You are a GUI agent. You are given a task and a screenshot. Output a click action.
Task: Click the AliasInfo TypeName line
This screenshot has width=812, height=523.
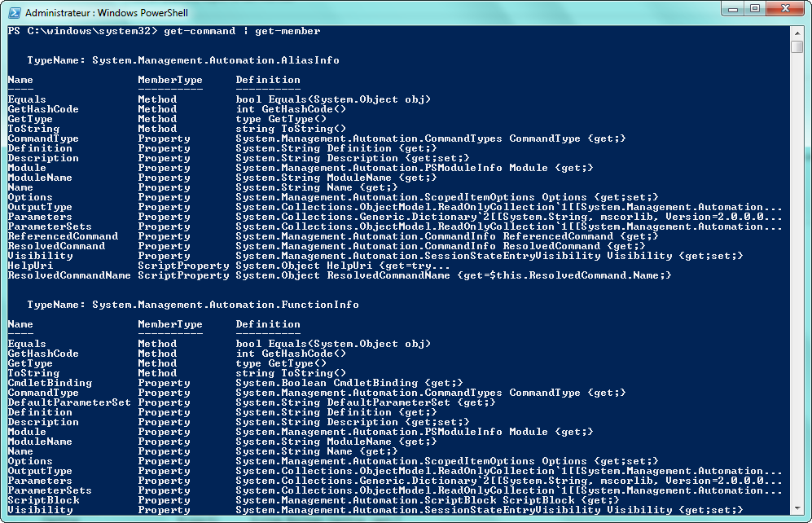(183, 60)
